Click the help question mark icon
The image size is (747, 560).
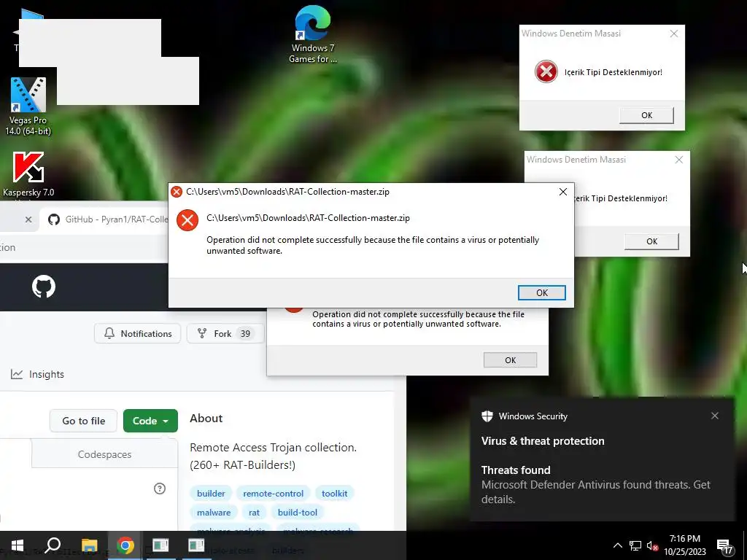(160, 489)
